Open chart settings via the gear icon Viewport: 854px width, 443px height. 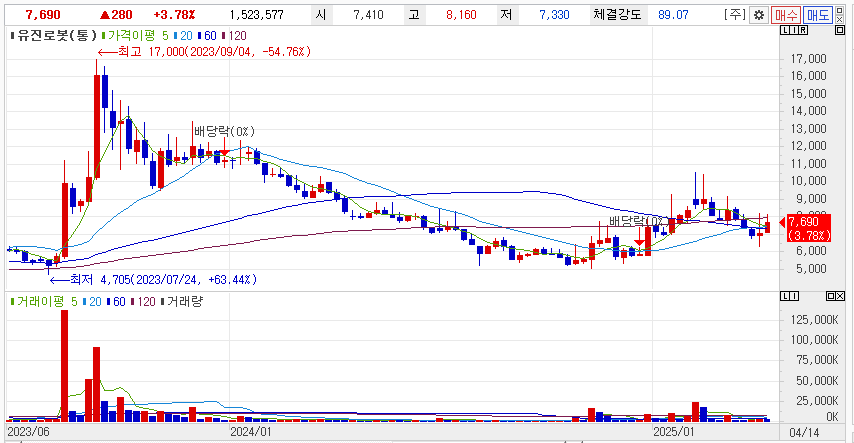(x=759, y=15)
